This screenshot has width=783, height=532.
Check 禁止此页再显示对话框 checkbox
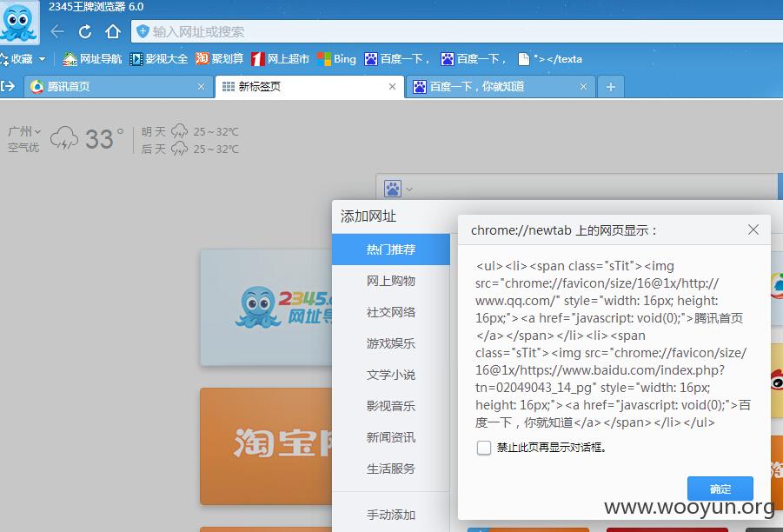(484, 448)
